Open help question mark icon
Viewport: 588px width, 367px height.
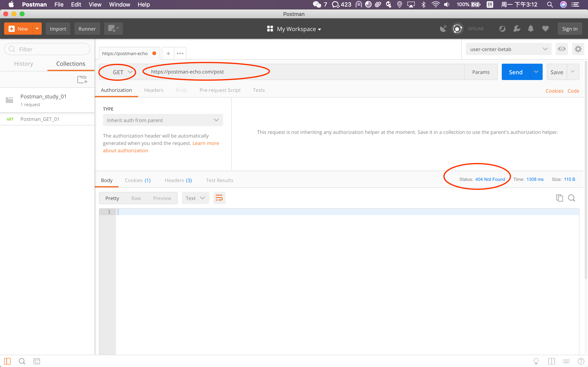point(581,361)
